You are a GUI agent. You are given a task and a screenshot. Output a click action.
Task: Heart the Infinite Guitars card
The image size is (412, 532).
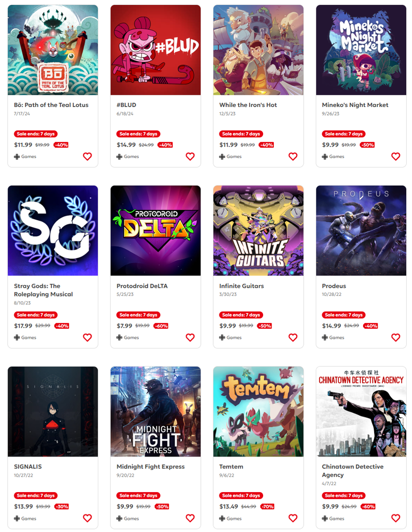293,338
